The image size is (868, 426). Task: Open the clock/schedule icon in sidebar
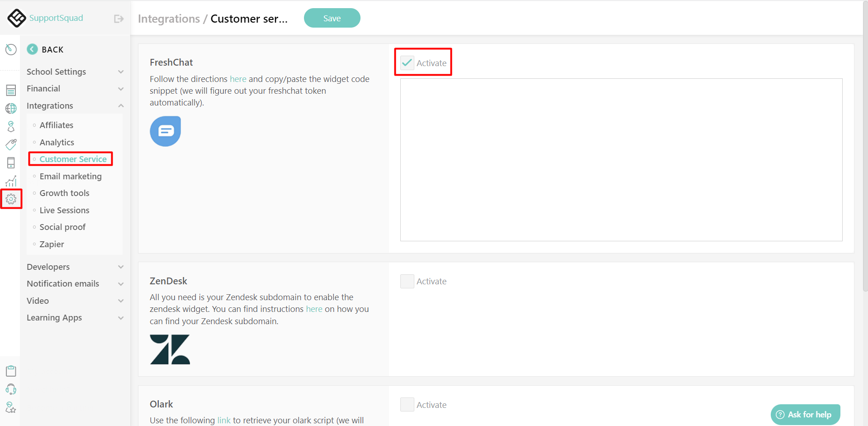coord(11,49)
